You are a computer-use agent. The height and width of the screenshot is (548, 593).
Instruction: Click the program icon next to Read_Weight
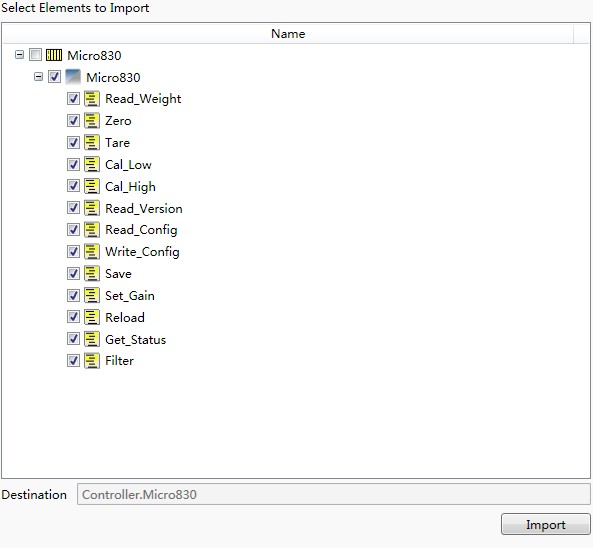point(92,99)
